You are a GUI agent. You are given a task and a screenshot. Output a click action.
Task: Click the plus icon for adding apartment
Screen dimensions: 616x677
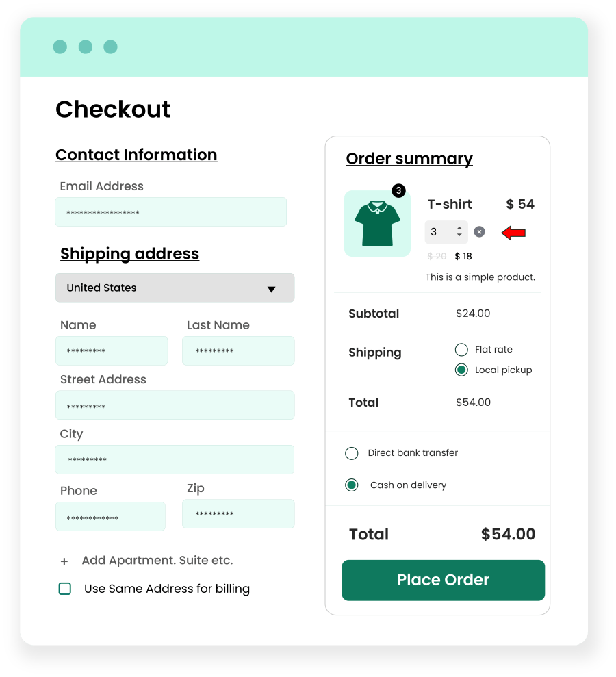click(64, 561)
